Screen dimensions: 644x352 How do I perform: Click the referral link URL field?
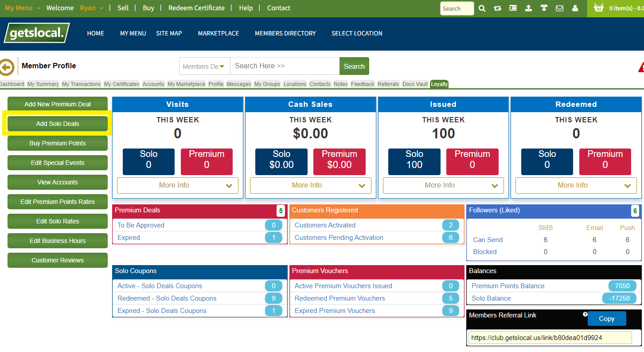pos(550,337)
